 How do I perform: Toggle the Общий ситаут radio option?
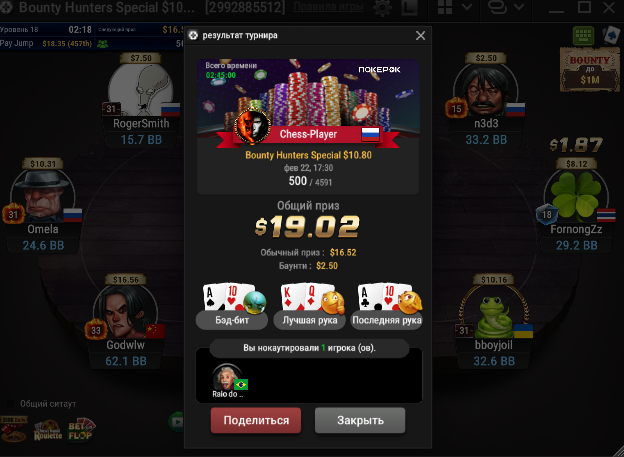tap(11, 404)
